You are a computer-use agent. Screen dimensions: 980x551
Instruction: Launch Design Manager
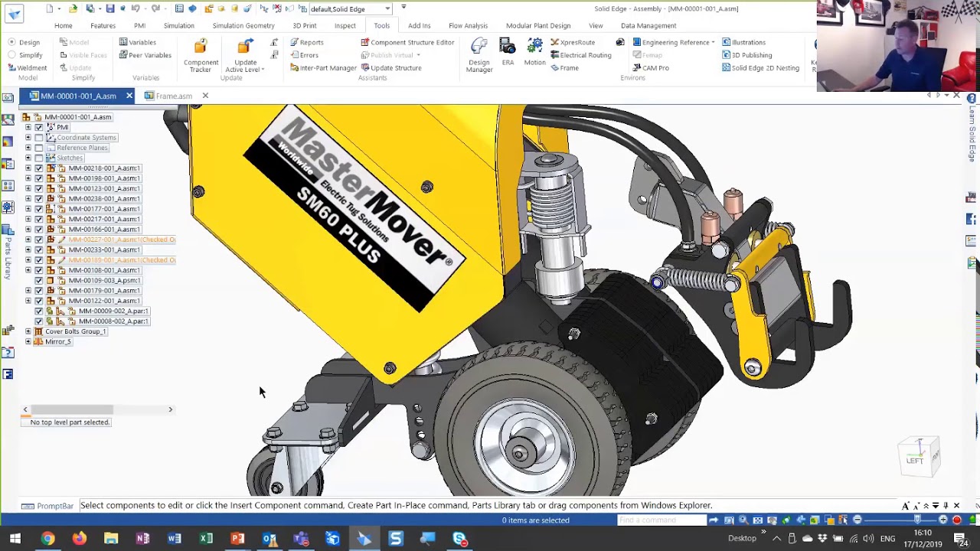pyautogui.click(x=479, y=55)
